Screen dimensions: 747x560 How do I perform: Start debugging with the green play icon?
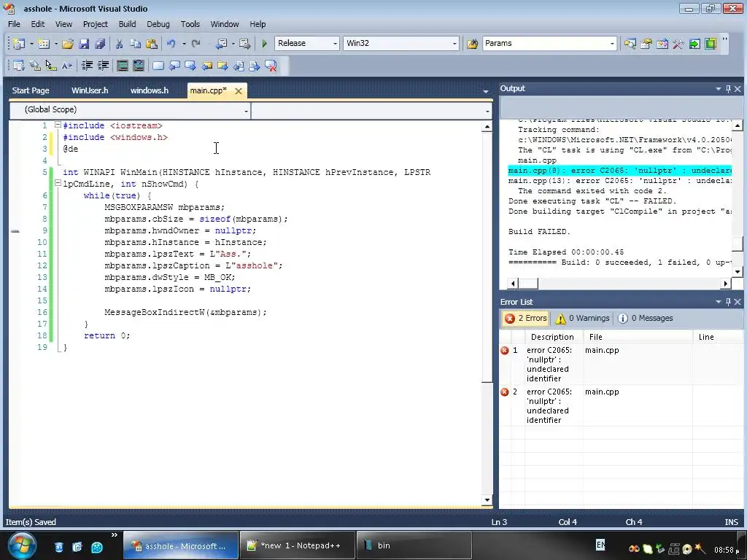[264, 44]
